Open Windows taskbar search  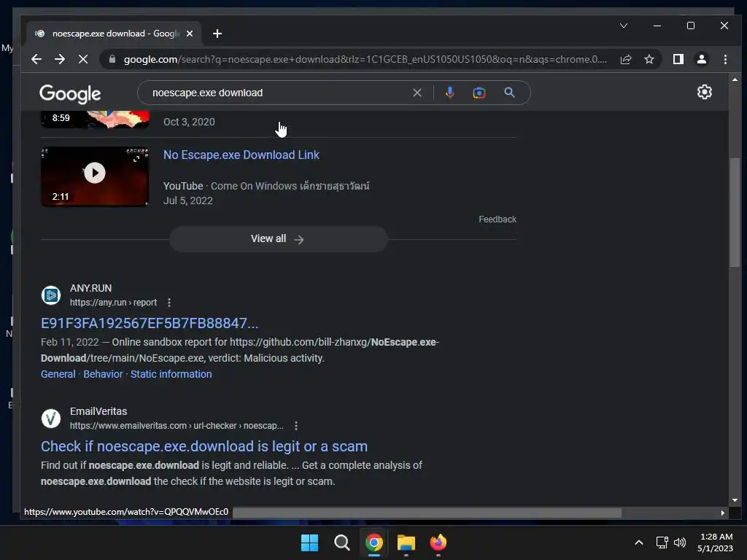tap(341, 542)
